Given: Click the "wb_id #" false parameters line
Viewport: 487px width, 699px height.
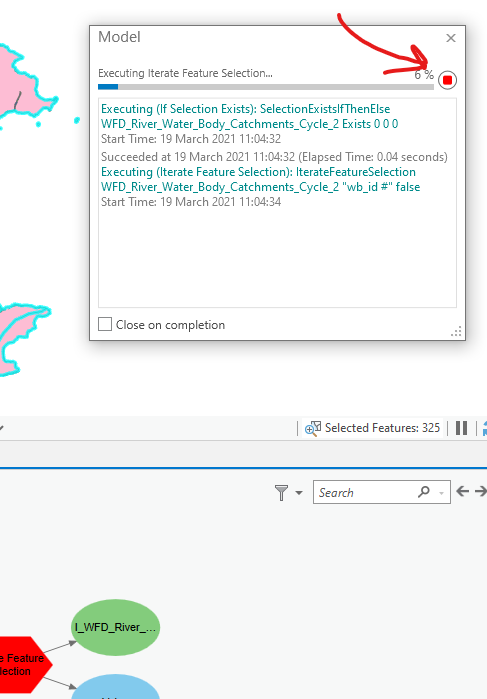Looking at the screenshot, I should point(260,187).
